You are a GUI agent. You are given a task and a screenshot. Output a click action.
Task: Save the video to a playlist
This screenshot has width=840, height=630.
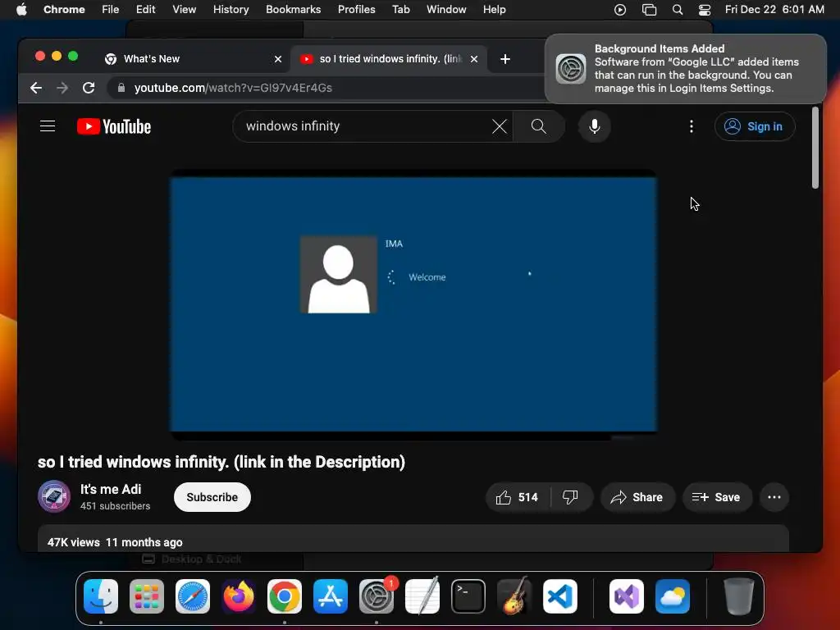716,497
